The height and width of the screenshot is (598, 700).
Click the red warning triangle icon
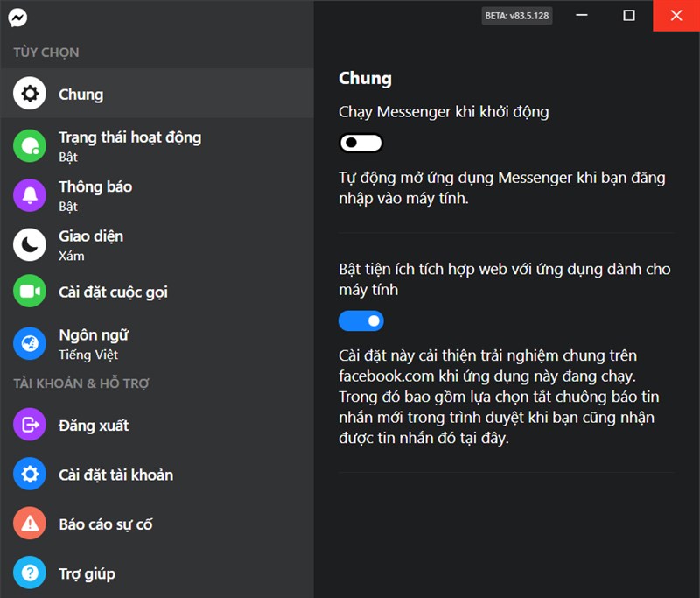point(29,524)
